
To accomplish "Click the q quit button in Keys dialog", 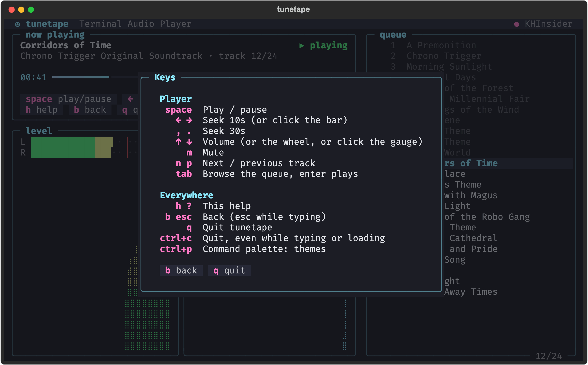I will (x=229, y=270).
